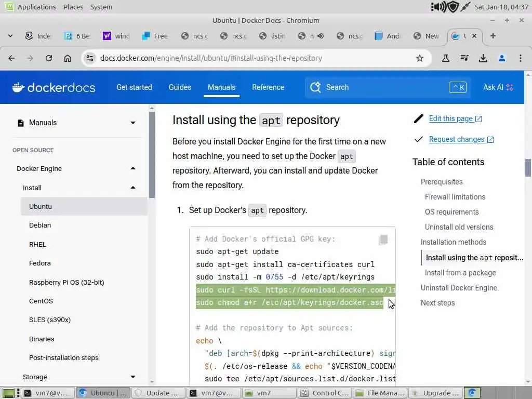This screenshot has height=399, width=532.
Task: Select the Manuals nav item
Action: (221, 87)
